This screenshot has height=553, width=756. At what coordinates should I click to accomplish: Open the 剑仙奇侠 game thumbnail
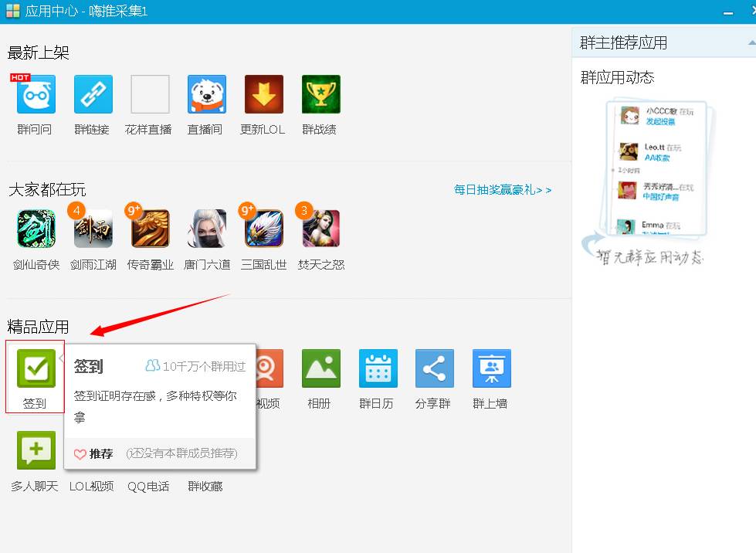coord(36,228)
